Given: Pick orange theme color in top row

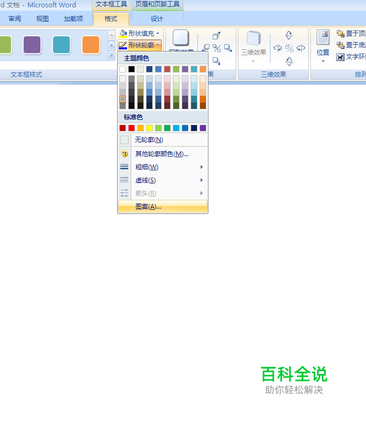Looking at the screenshot, I should coord(203,69).
